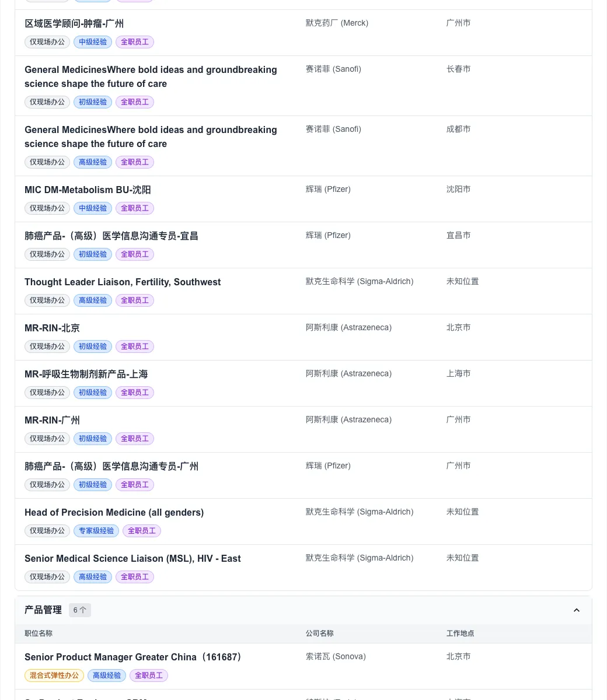Click the 专家级经验 tag

click(96, 531)
